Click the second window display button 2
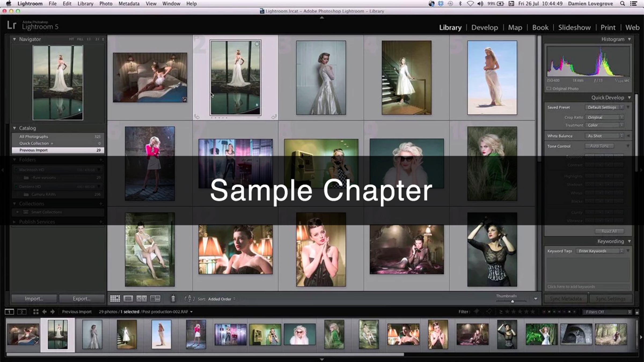This screenshot has height=362, width=644. tap(22, 312)
